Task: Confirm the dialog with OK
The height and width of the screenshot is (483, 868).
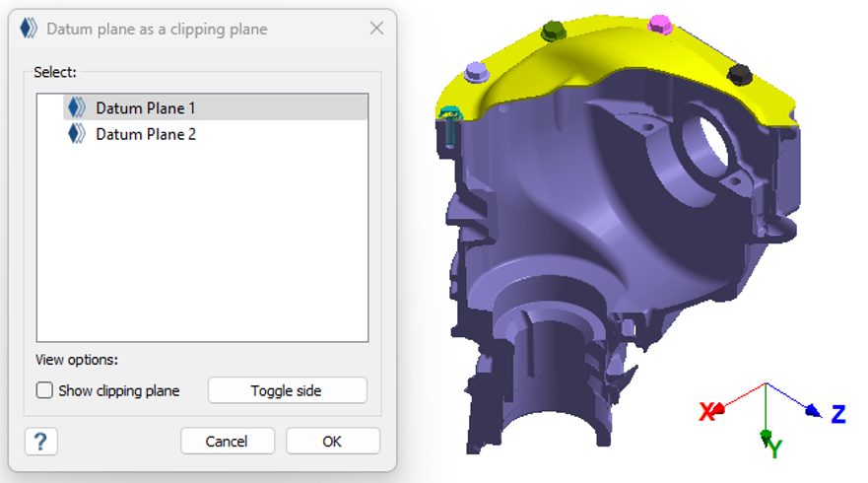Action: [x=332, y=441]
